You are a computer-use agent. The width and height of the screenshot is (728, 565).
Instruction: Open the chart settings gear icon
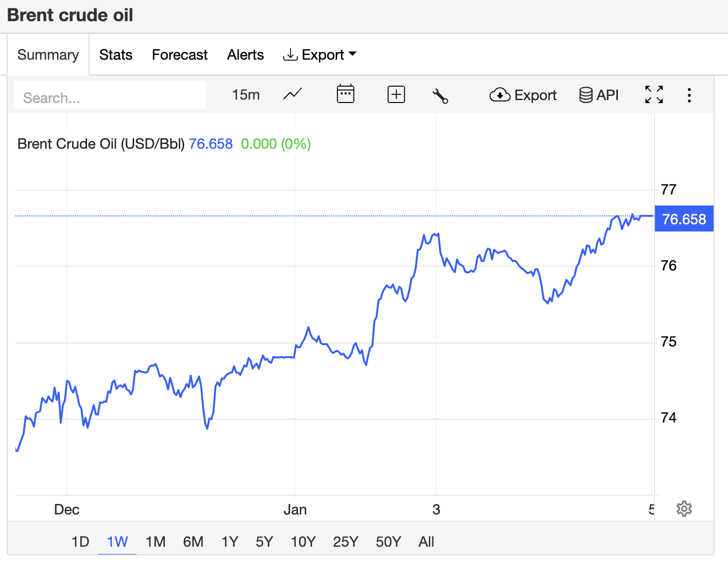684,509
